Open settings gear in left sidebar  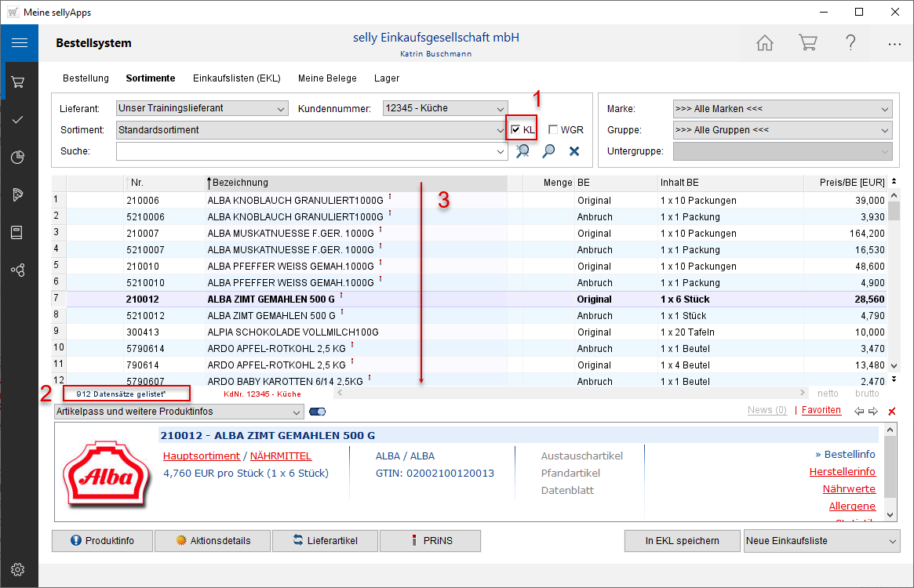(19, 568)
